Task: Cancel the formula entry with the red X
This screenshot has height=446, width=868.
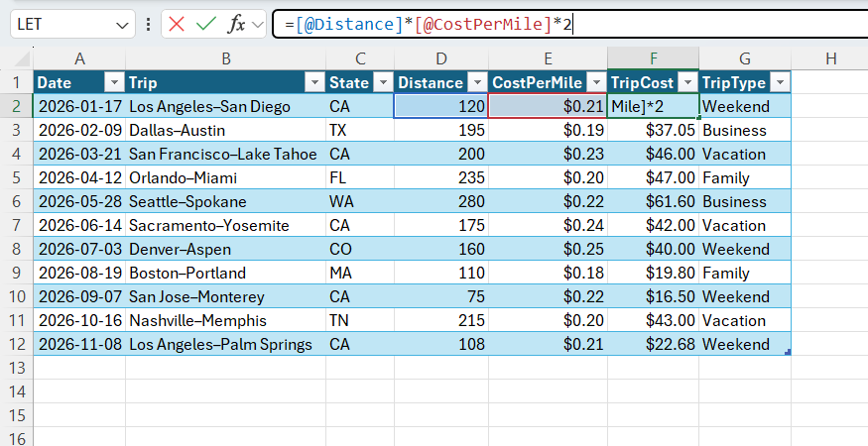Action: (177, 25)
